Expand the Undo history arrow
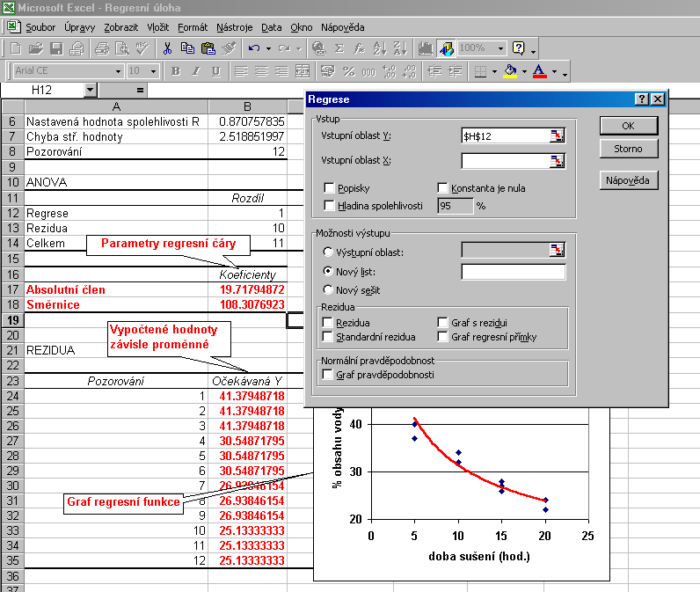The image size is (700, 592). click(x=268, y=48)
